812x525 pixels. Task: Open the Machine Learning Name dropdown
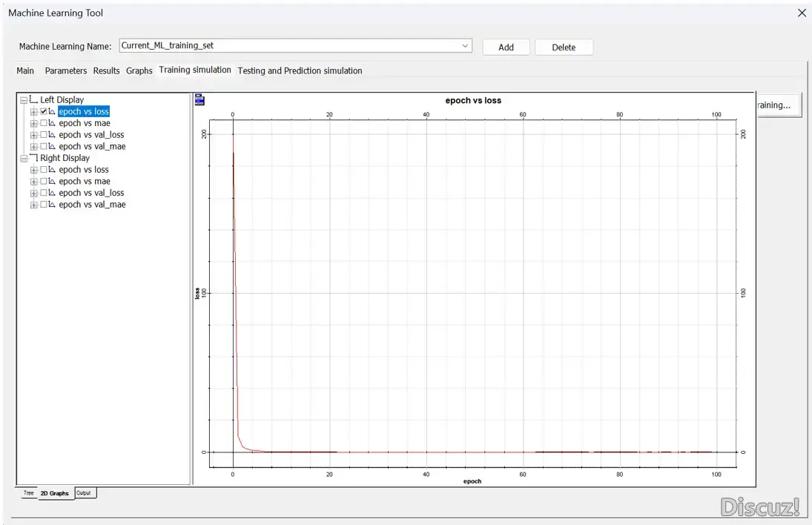464,45
